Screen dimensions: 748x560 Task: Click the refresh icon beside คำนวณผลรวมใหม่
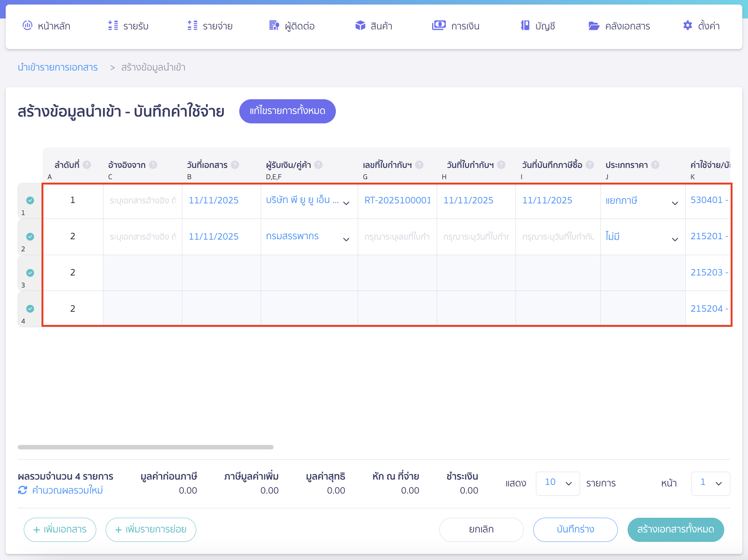(23, 490)
